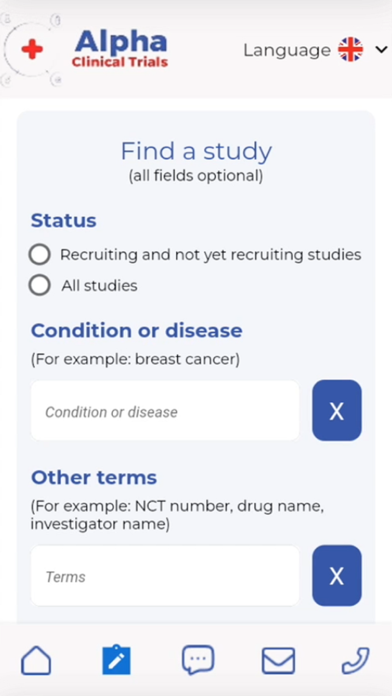Image resolution: width=392 pixels, height=696 pixels.
Task: Open the Language selector label
Action: pos(287,50)
